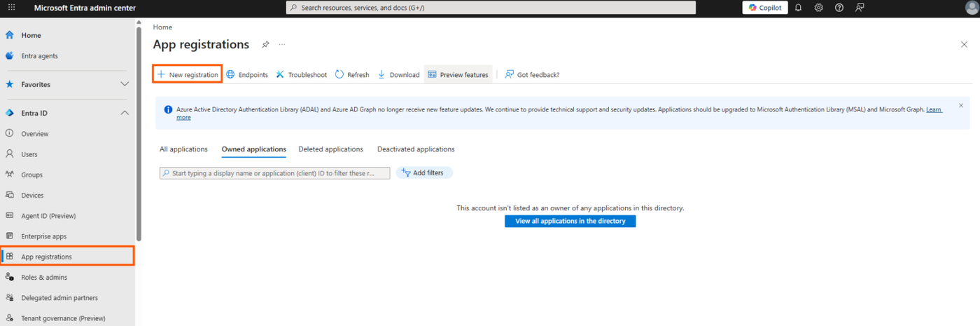
Task: Open the more options ellipsis menu
Action: (282, 45)
